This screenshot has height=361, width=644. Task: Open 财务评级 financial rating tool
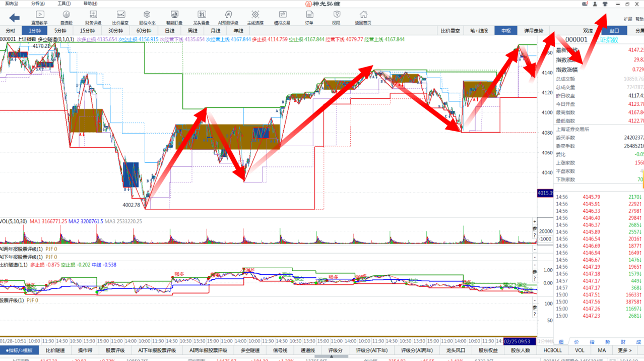[93, 17]
